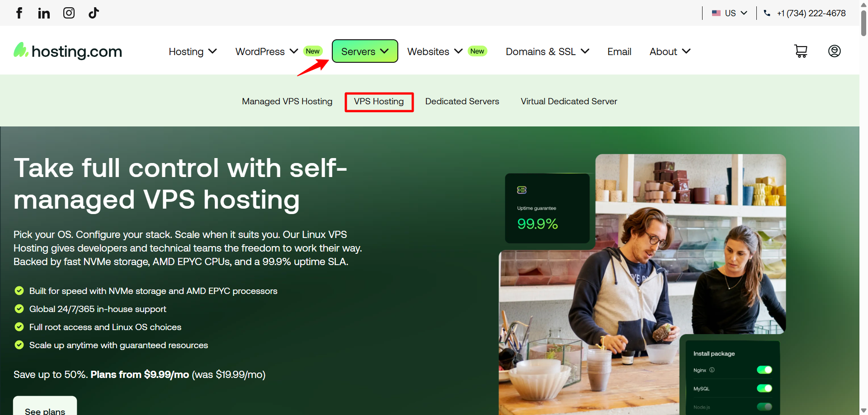
Task: Toggle the Node.js install switch
Action: pyautogui.click(x=764, y=407)
